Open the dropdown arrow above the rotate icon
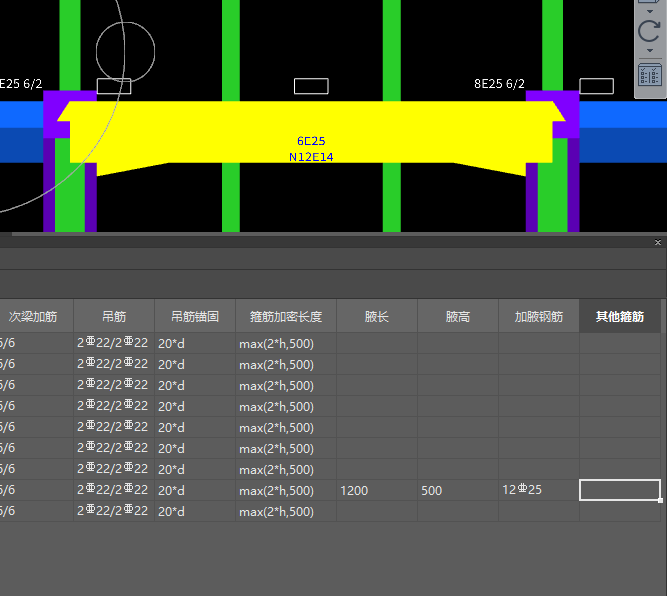This screenshot has width=667, height=596. 650,11
